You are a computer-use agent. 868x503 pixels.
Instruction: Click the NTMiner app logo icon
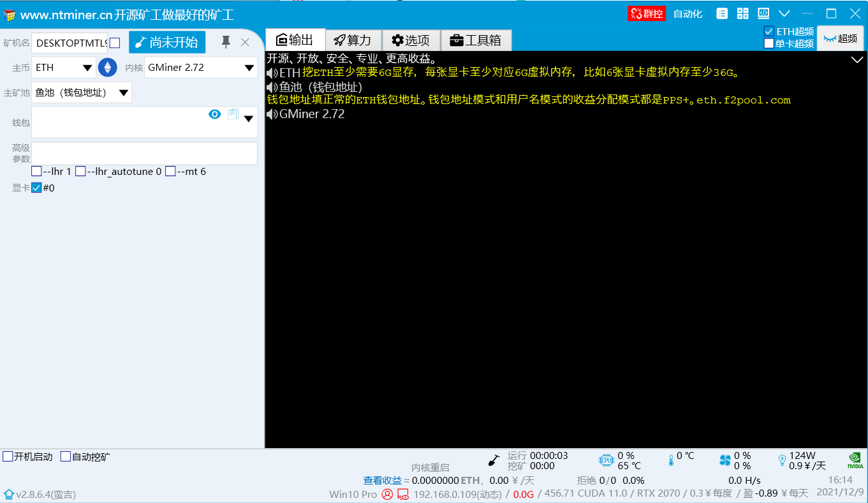[x=10, y=14]
